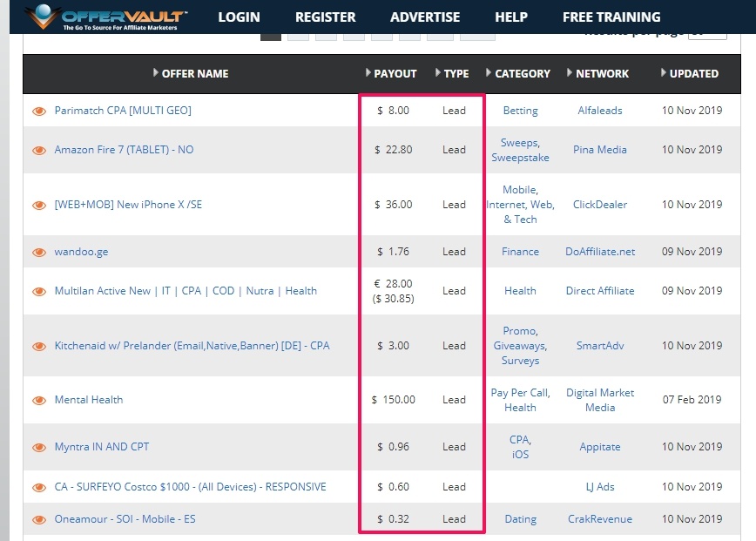The image size is (756, 541).
Task: Preview the Multilan Active New eye icon
Action: (39, 292)
